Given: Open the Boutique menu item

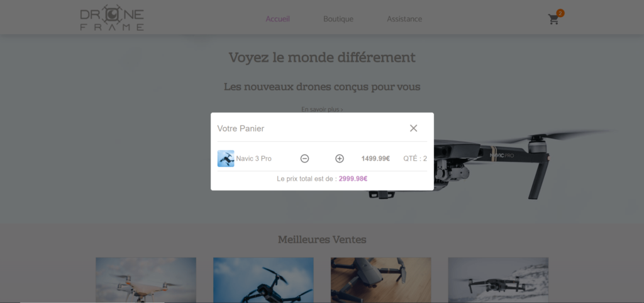Looking at the screenshot, I should [338, 19].
